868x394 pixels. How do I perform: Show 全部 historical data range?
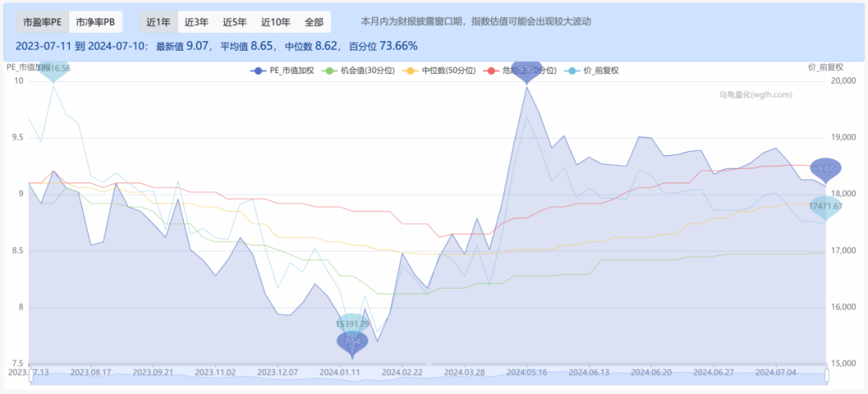(313, 23)
